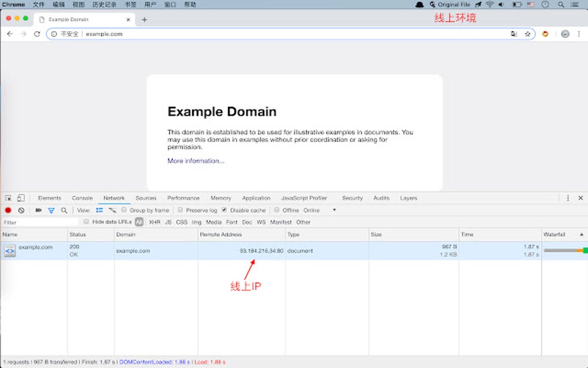
Task: Use large request rows view
Action: (99, 210)
